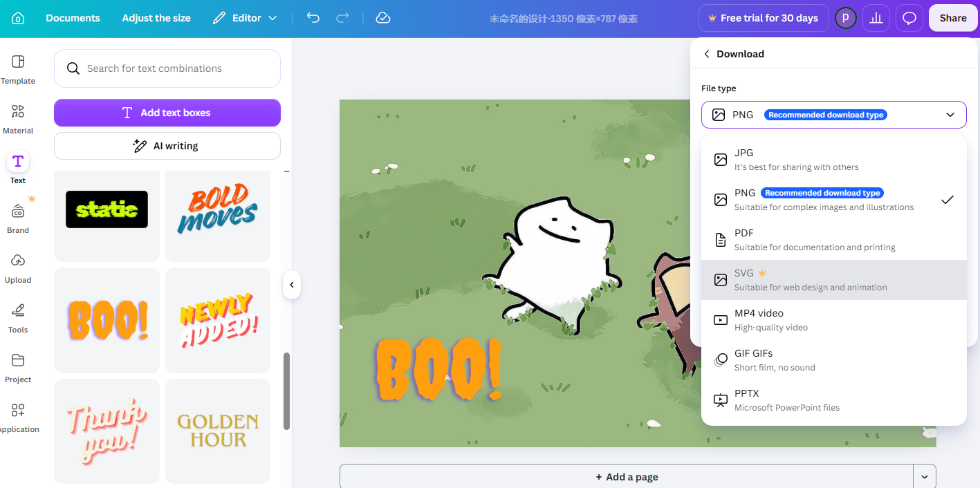Expand the Editor mode dropdown

(245, 18)
